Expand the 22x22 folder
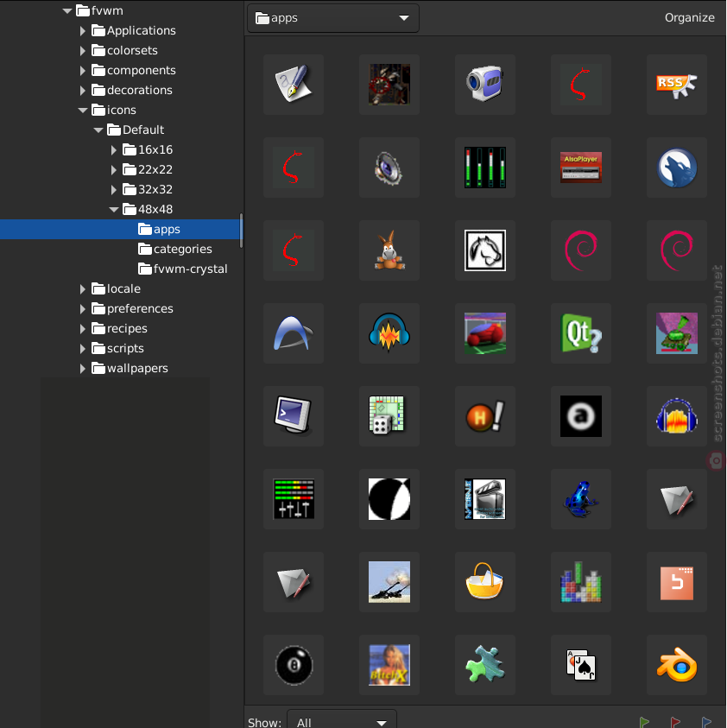This screenshot has height=728, width=727. tap(114, 170)
